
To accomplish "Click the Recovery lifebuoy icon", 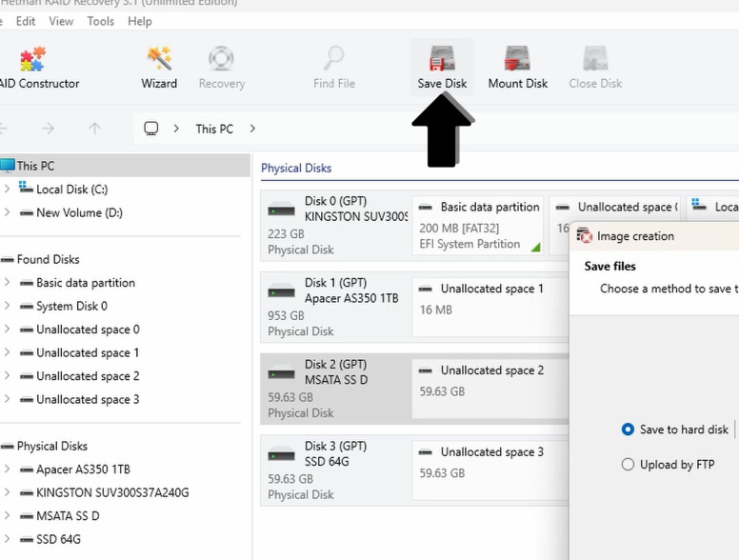I will coord(221,58).
